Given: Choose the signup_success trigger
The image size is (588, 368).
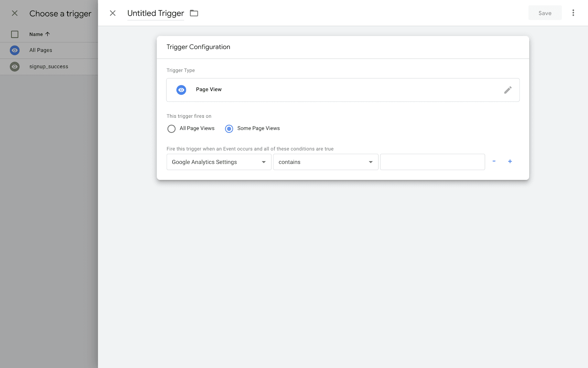Looking at the screenshot, I should click(x=49, y=67).
